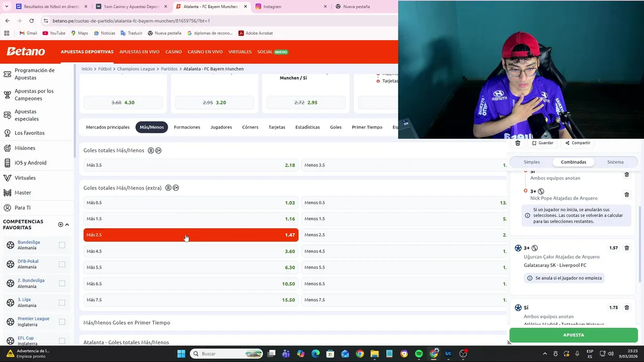The width and height of the screenshot is (644, 362).
Task: Tick the Bundesliga Alemania checkbox
Action: coord(62,245)
